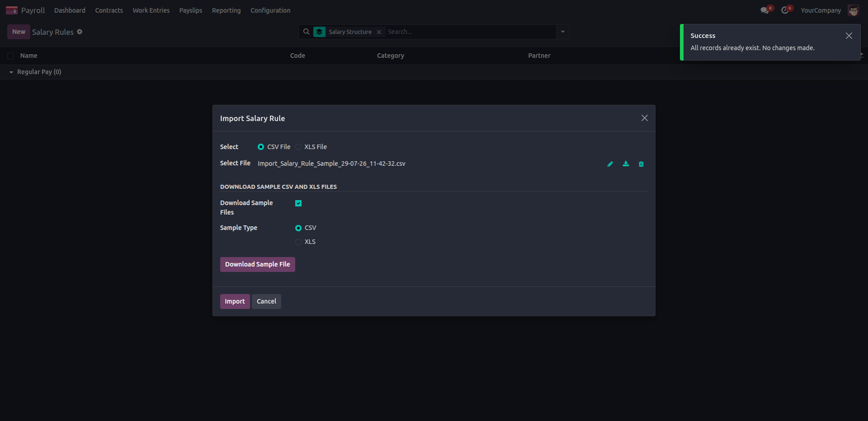Open the Payslips menu
The height and width of the screenshot is (421, 868).
pos(191,10)
